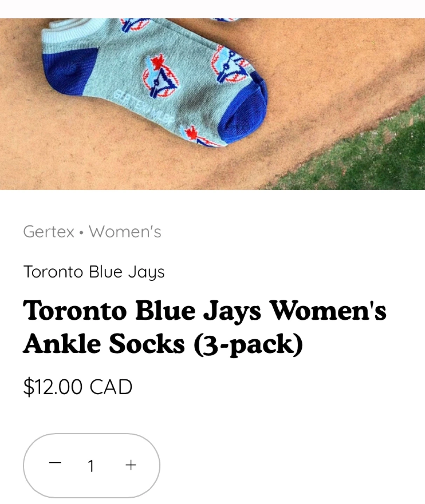Click the bullet separator after Gertex
The image size is (425, 504).
coord(82,233)
